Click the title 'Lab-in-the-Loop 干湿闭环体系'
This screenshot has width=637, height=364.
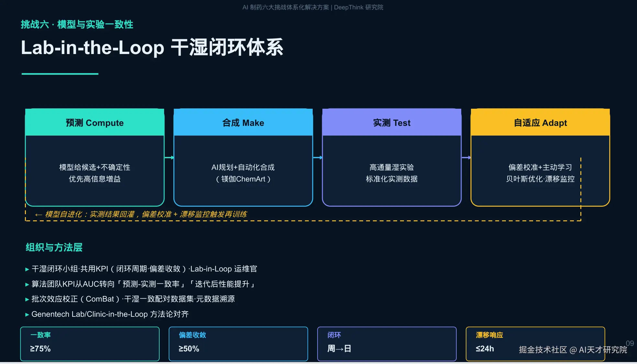[x=152, y=48]
